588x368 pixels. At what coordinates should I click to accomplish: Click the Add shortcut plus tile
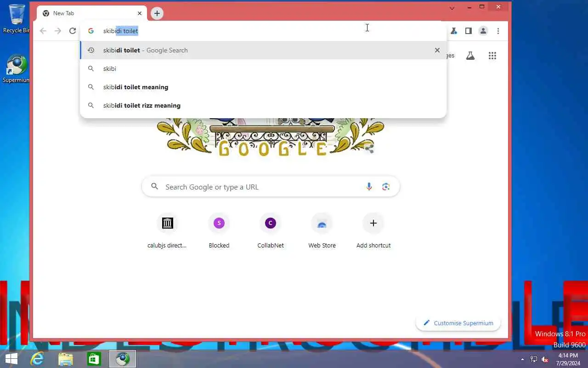click(x=373, y=231)
